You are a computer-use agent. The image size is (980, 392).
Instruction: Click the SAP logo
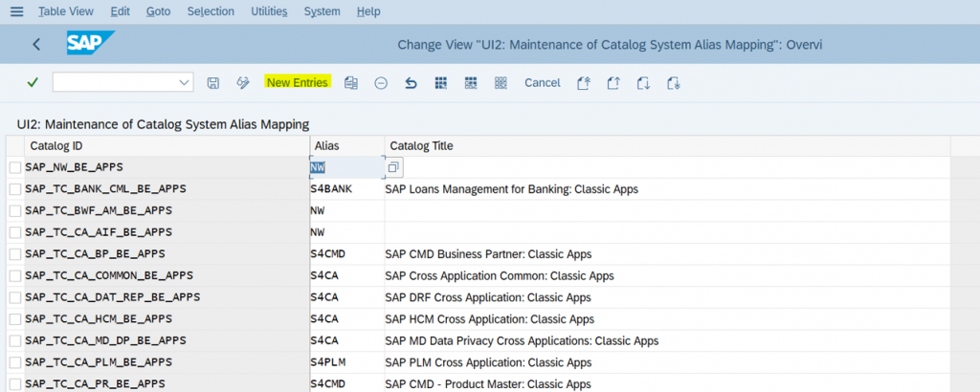point(91,43)
